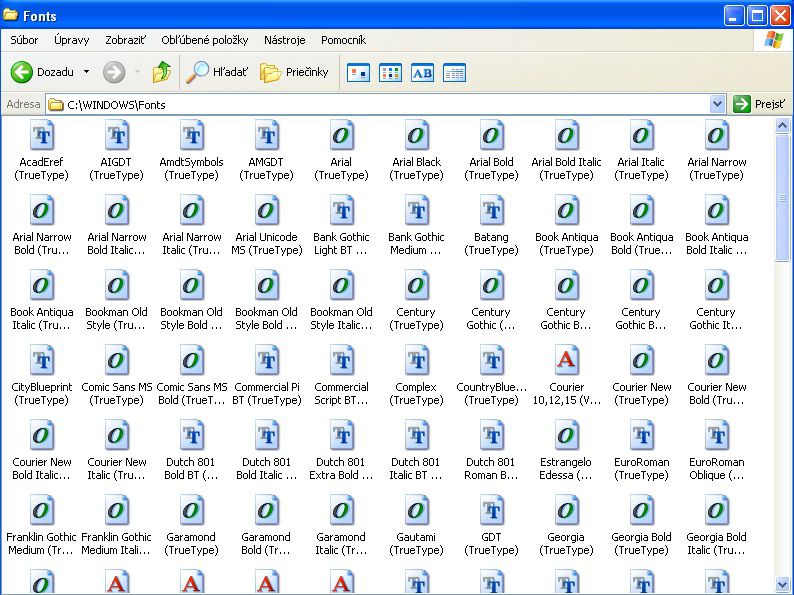Switch to details view toolbar icon
The image size is (794, 595).
pyautogui.click(x=454, y=73)
